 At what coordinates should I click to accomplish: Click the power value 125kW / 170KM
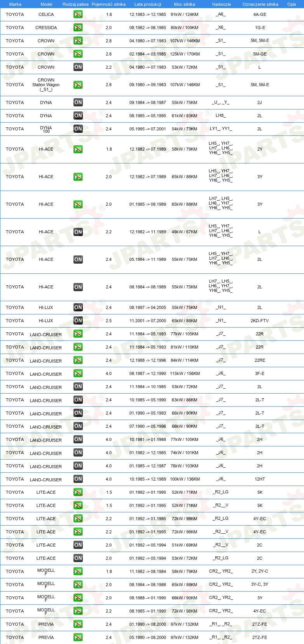click(x=185, y=54)
